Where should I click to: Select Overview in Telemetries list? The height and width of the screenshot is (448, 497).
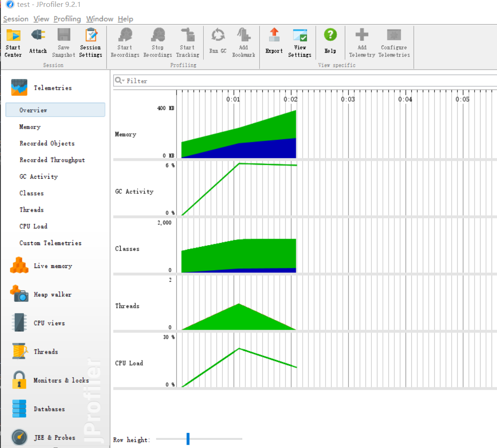point(55,110)
